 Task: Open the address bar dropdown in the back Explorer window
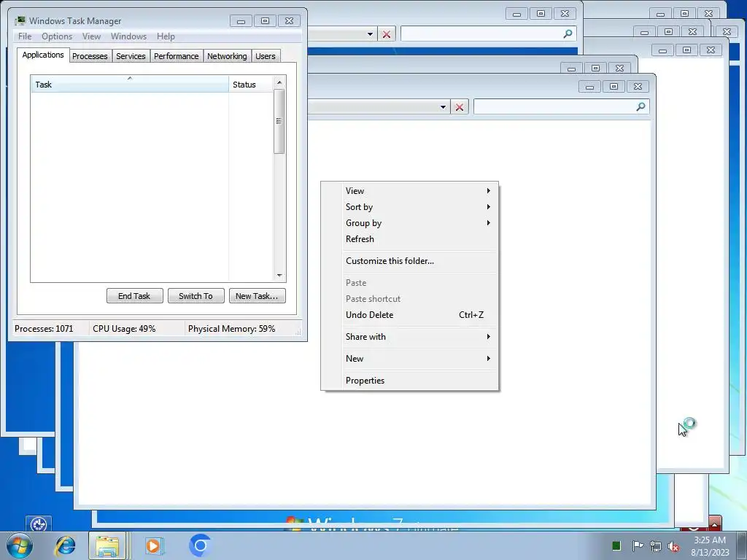click(370, 34)
